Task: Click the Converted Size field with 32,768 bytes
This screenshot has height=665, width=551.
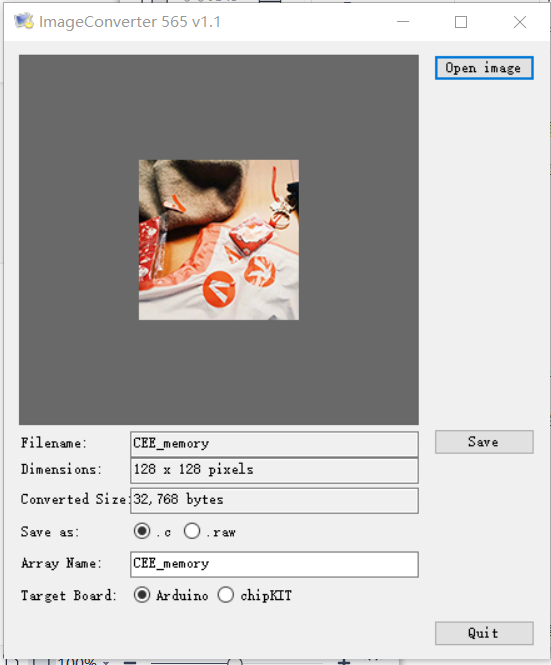Action: pos(274,500)
